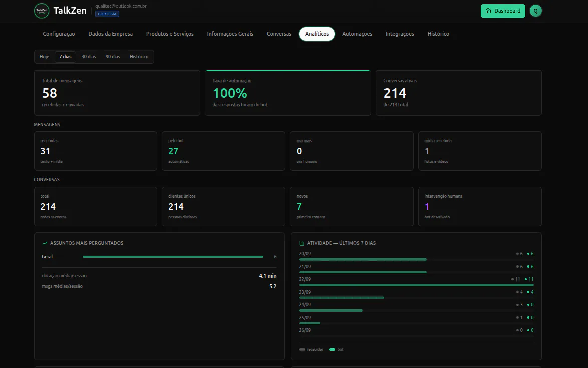This screenshot has width=588, height=368.
Task: Click the TalkZen round logo
Action: [42, 11]
